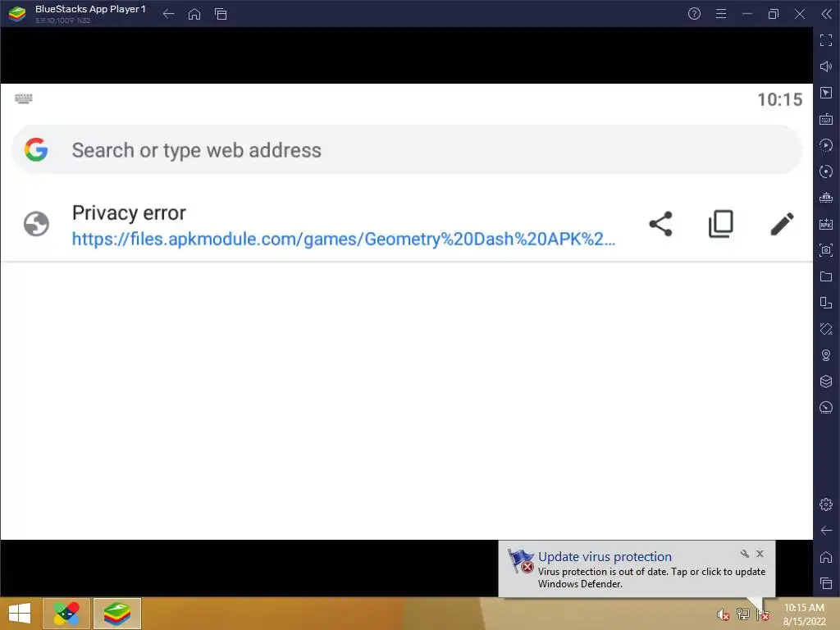
Task: Open media folder icon in sidebar
Action: coord(826,276)
